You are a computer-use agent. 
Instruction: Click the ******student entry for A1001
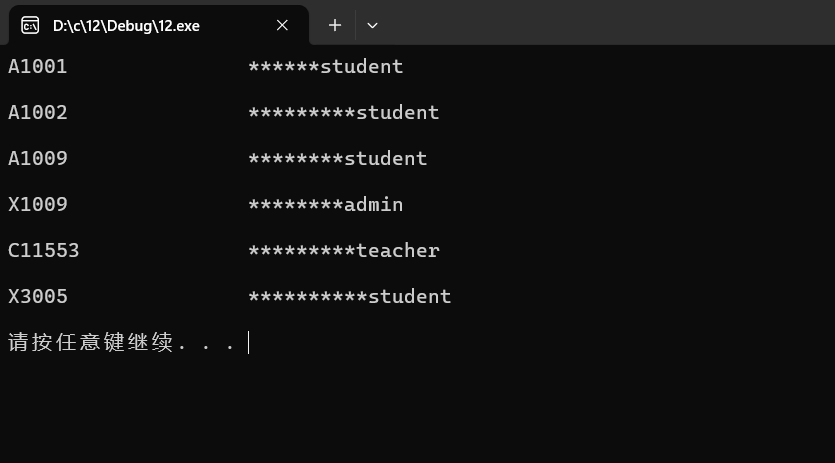pos(325,67)
